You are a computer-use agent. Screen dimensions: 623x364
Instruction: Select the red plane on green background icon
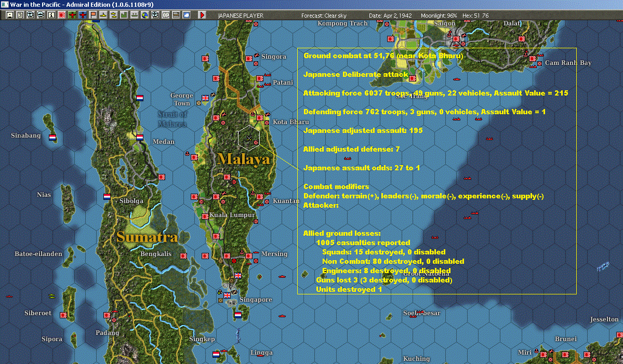point(72,15)
